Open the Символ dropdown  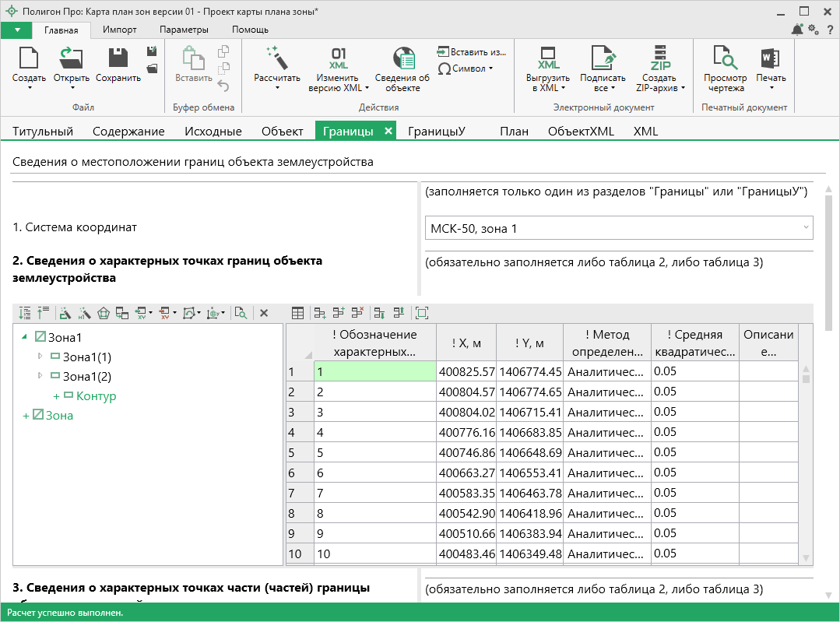[466, 69]
